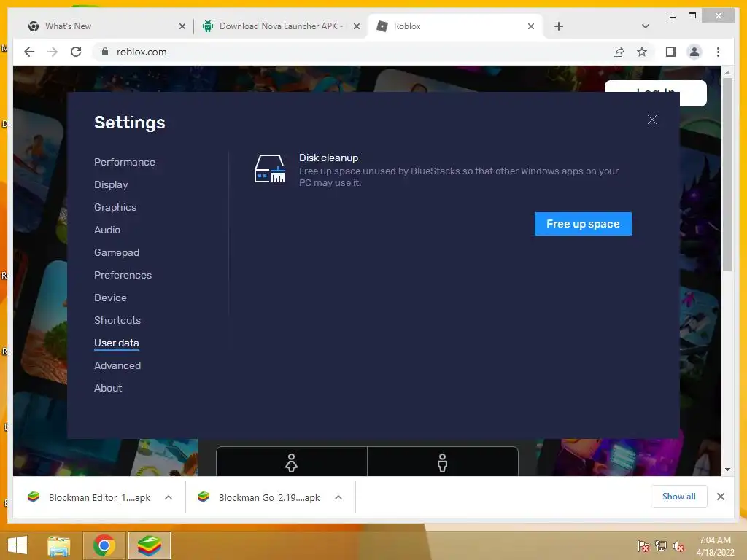Click Show all downloads
Screen dimensions: 747x560
[679, 497]
